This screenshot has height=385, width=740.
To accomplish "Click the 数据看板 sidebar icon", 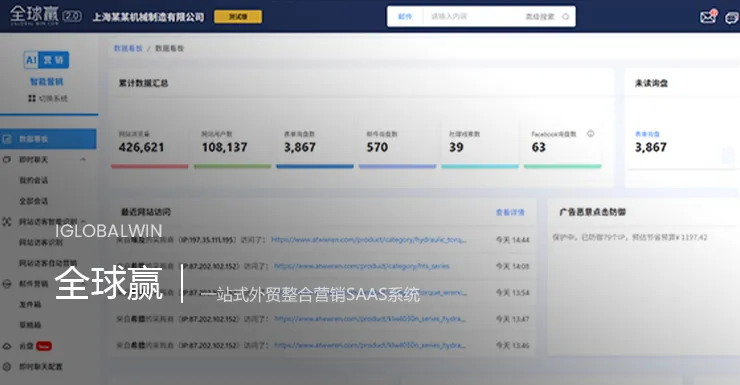I will (x=7, y=139).
